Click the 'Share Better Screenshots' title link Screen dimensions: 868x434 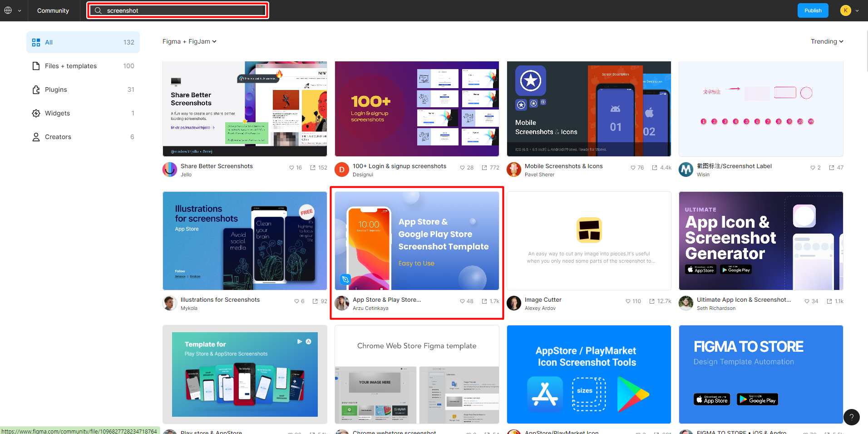tap(217, 166)
